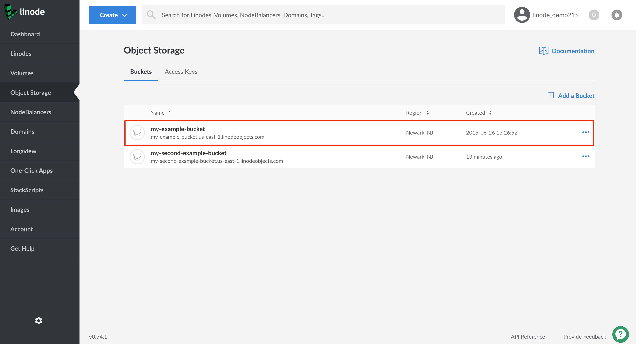The width and height of the screenshot is (644, 352).
Task: Open the API Reference link
Action: pos(528,337)
